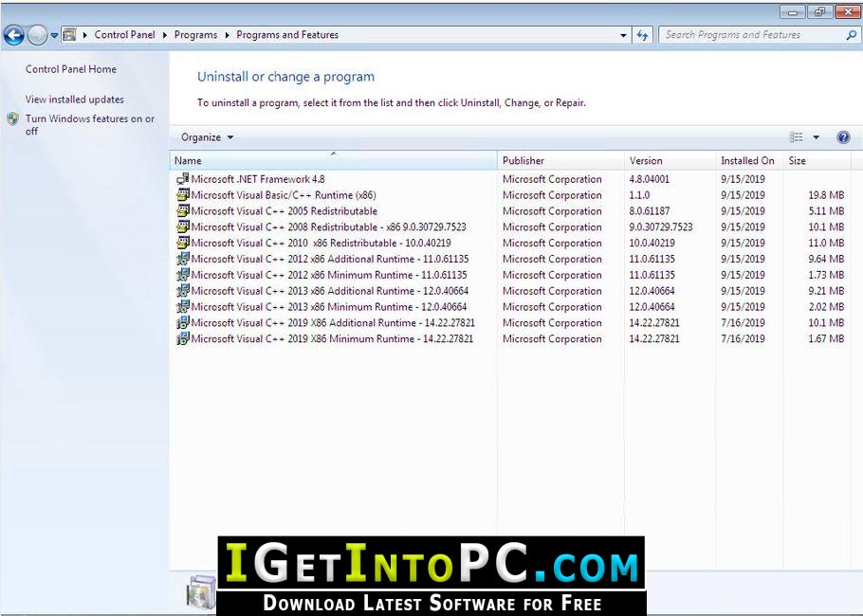Viewport: 863px width, 616px height.
Task: Click the change view icon
Action: point(796,137)
